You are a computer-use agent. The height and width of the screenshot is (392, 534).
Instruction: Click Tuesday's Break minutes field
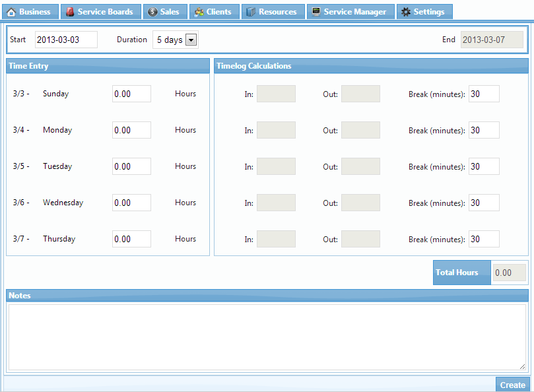(484, 167)
